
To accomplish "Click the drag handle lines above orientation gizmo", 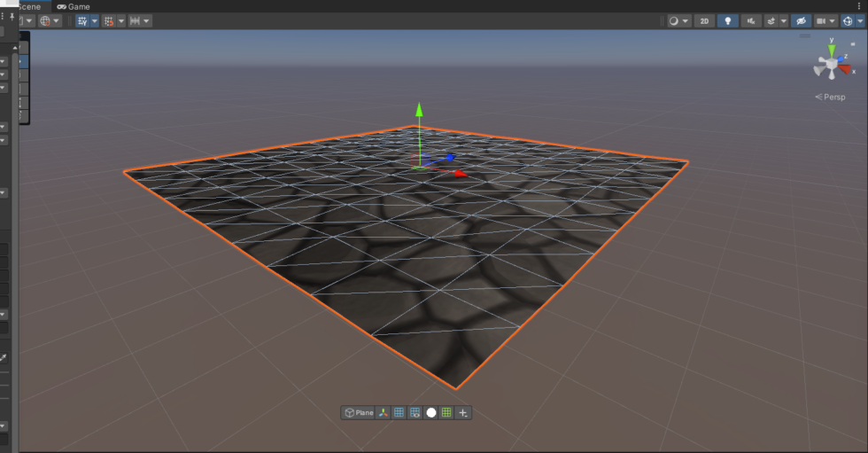I will pos(805,36).
